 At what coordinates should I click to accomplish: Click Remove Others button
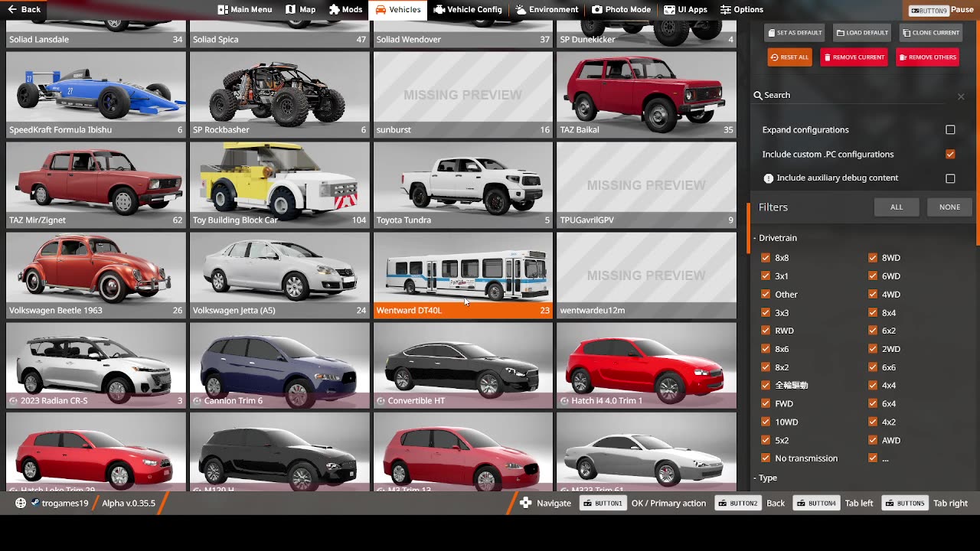click(927, 57)
